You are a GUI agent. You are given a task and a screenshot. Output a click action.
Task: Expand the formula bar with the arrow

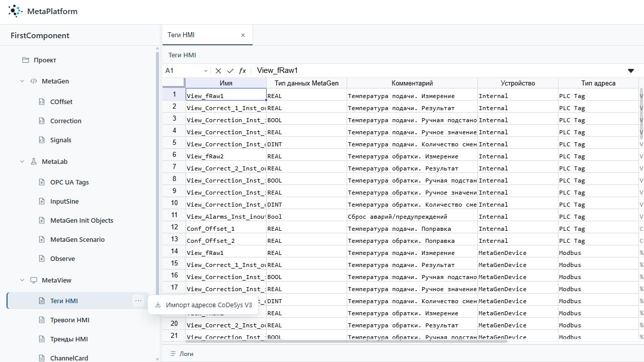(631, 71)
